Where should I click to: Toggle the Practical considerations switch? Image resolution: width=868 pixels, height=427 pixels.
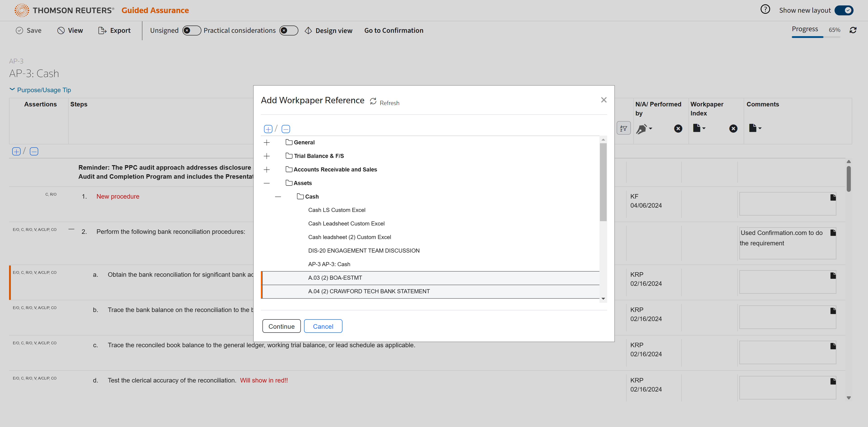(288, 30)
